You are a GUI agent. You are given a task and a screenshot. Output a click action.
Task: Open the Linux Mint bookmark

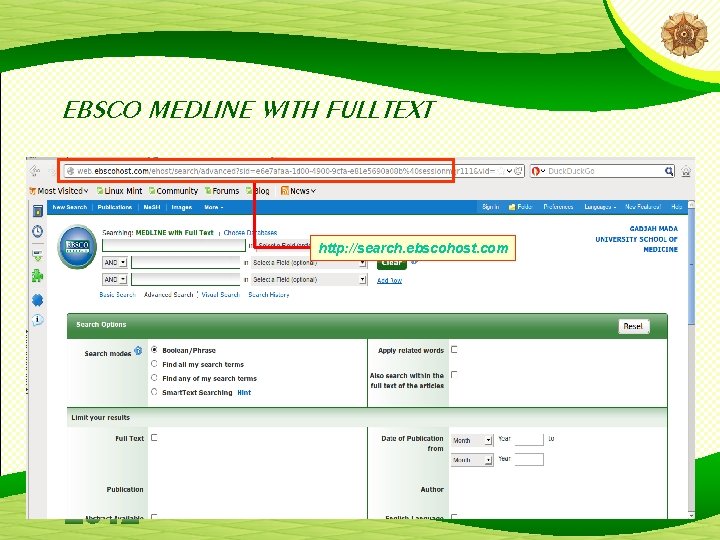(x=119, y=191)
